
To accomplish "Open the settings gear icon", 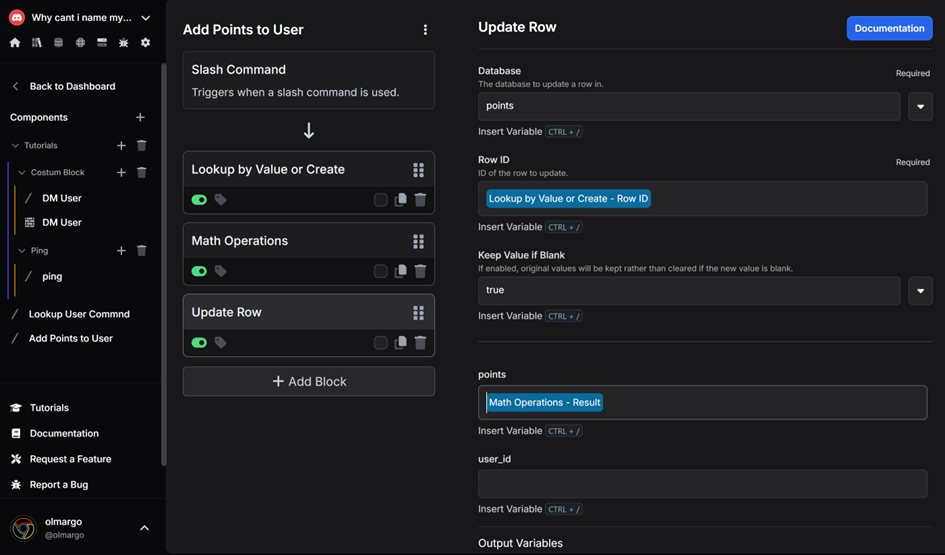I will click(x=145, y=43).
